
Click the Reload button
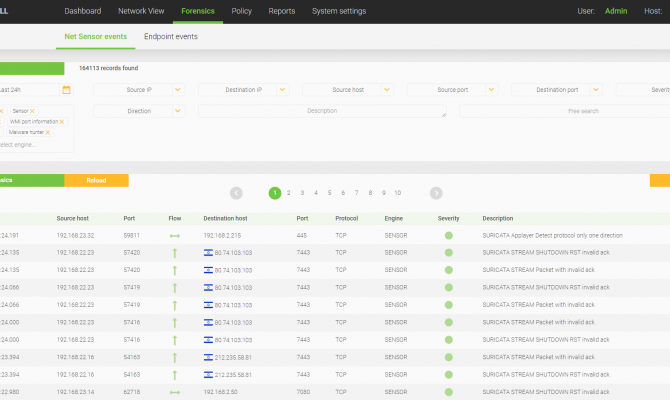click(97, 180)
